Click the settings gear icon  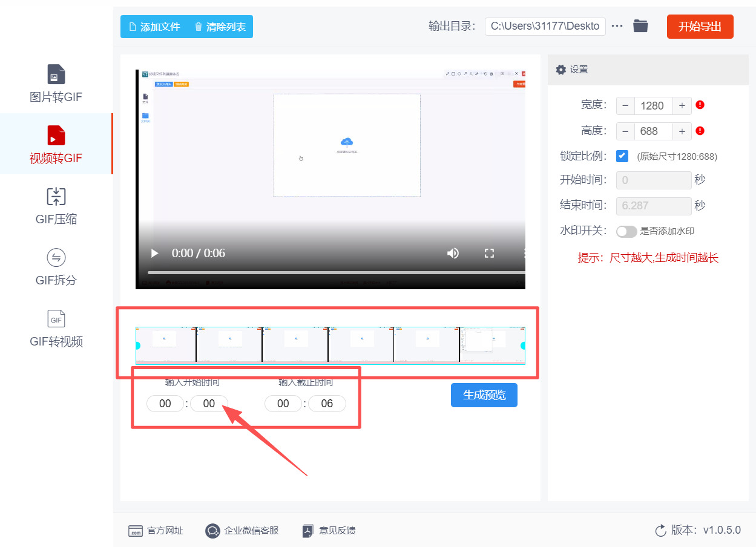(x=561, y=70)
